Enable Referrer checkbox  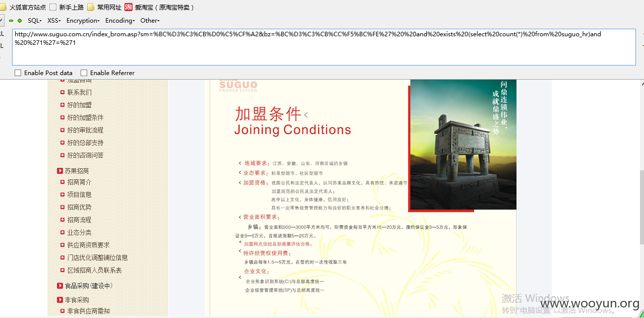coord(84,73)
